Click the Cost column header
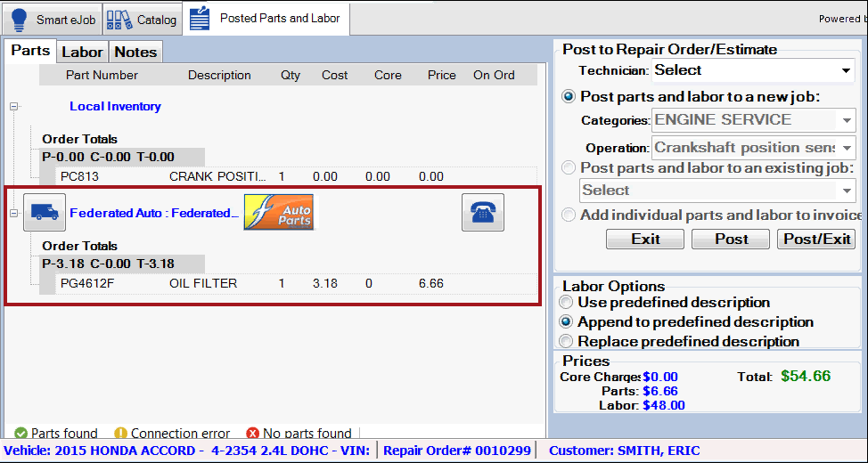Image resolution: width=868 pixels, height=463 pixels. pyautogui.click(x=334, y=75)
